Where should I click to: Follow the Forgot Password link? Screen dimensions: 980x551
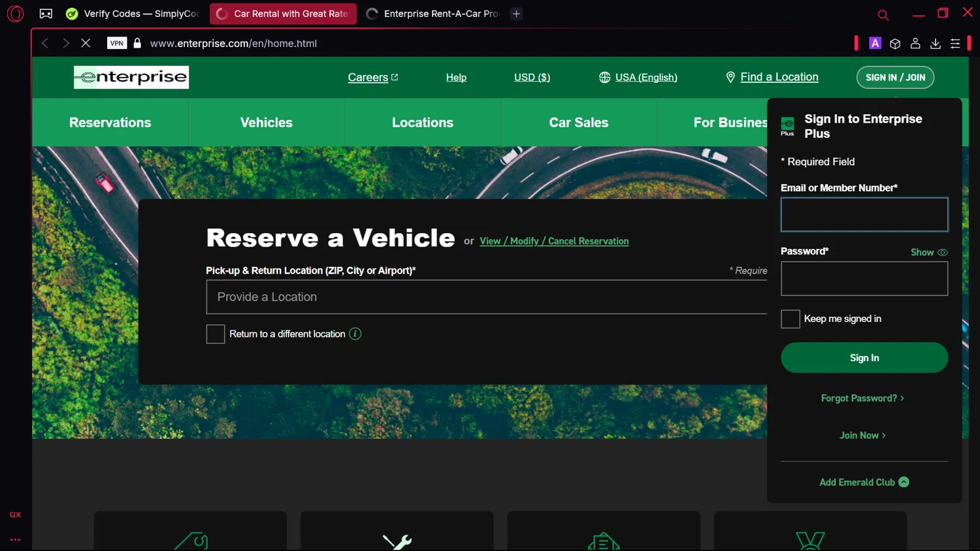click(862, 398)
